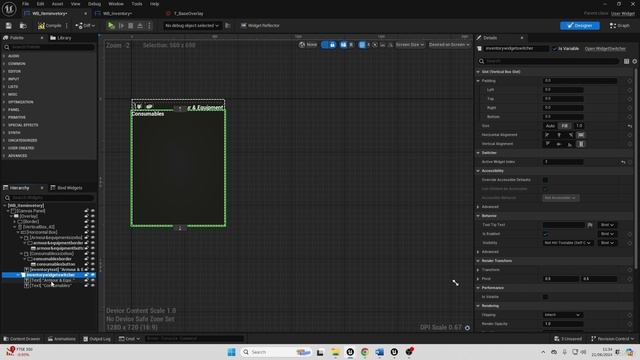640x360 pixels.
Task: Toggle Override Accessible Defaults checkbox
Action: tap(545, 180)
